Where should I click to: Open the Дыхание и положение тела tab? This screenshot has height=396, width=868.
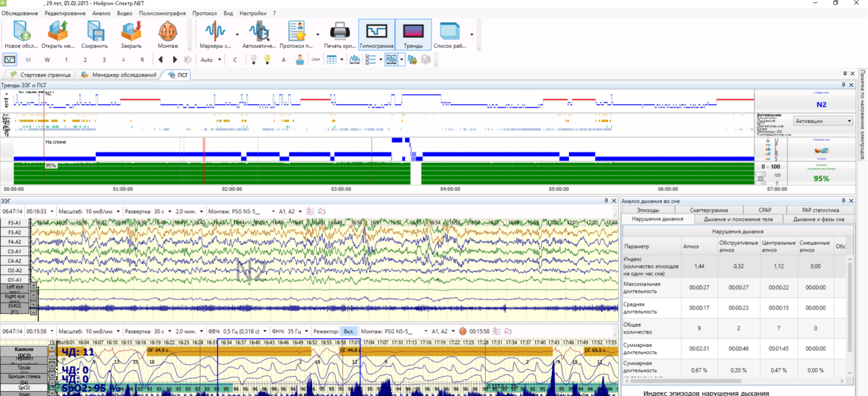738,219
